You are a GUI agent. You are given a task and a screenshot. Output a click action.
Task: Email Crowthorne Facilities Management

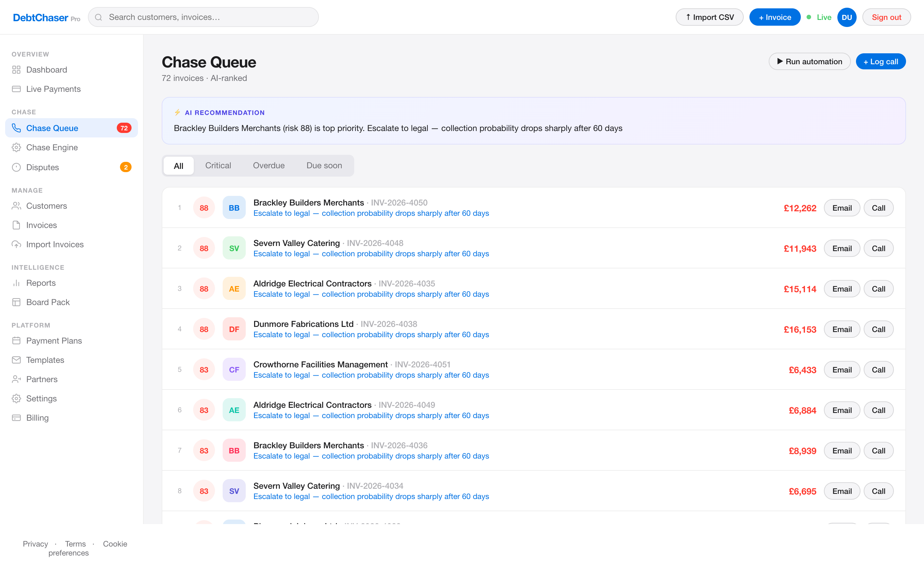[x=842, y=370]
